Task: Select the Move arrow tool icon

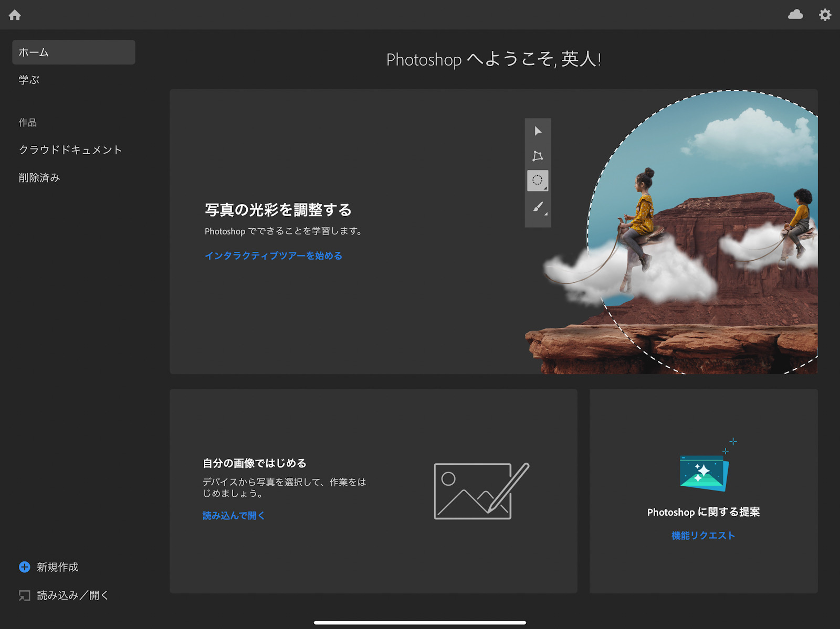Action: click(x=538, y=131)
